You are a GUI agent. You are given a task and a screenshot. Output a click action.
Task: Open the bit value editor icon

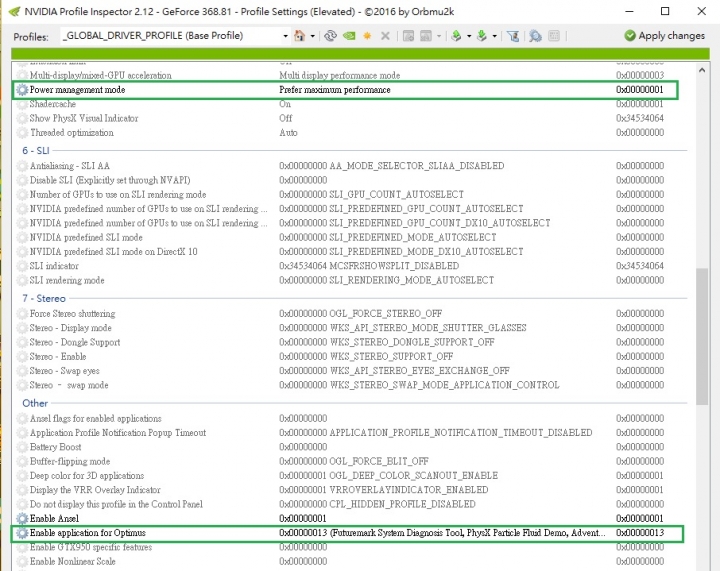pyautogui.click(x=554, y=35)
